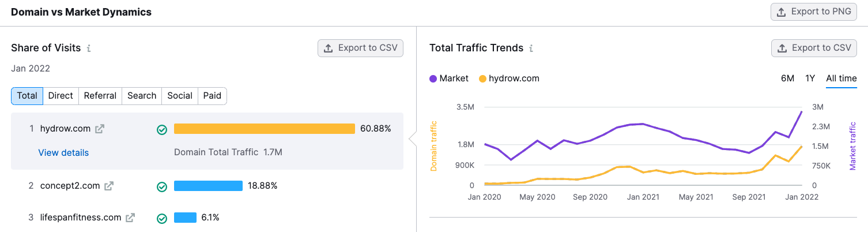Toggle the Market legend series
This screenshot has width=868, height=232.
pyautogui.click(x=449, y=78)
